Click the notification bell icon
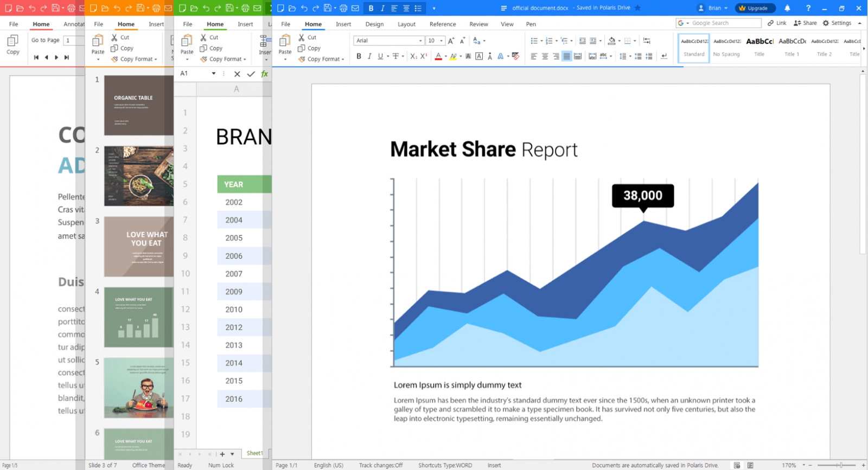The width and height of the screenshot is (868, 470). [x=787, y=8]
